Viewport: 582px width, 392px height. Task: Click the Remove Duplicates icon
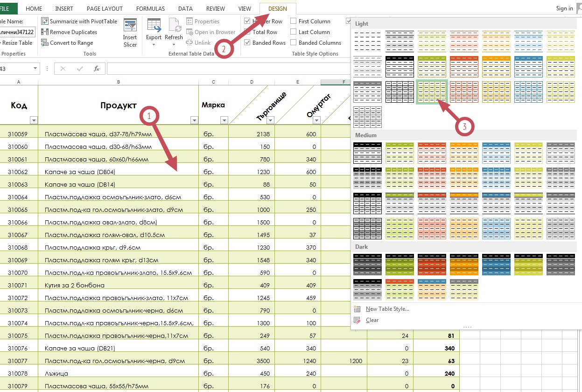45,32
